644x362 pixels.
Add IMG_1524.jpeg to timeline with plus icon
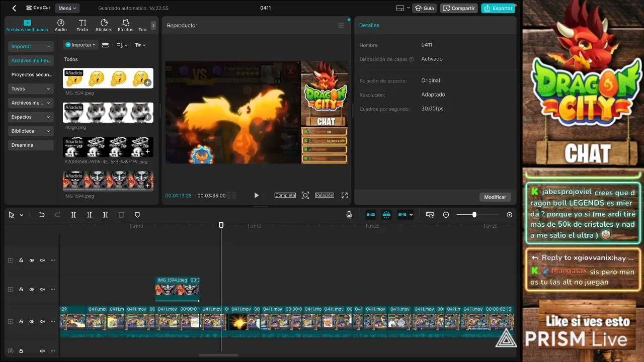pos(147,83)
